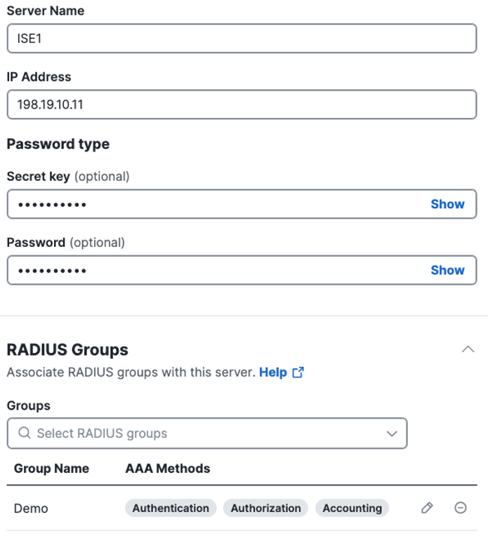This screenshot has height=538, width=488.
Task: Select the Accounting method tag
Action: pos(352,508)
